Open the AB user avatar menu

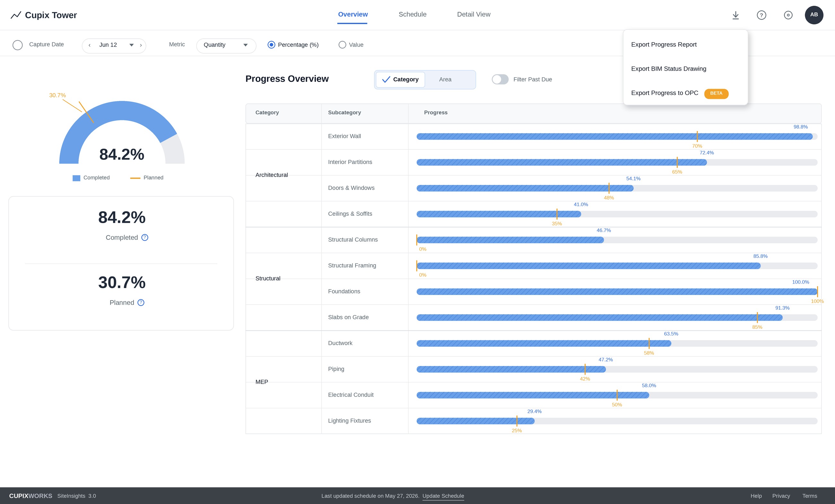tap(814, 15)
